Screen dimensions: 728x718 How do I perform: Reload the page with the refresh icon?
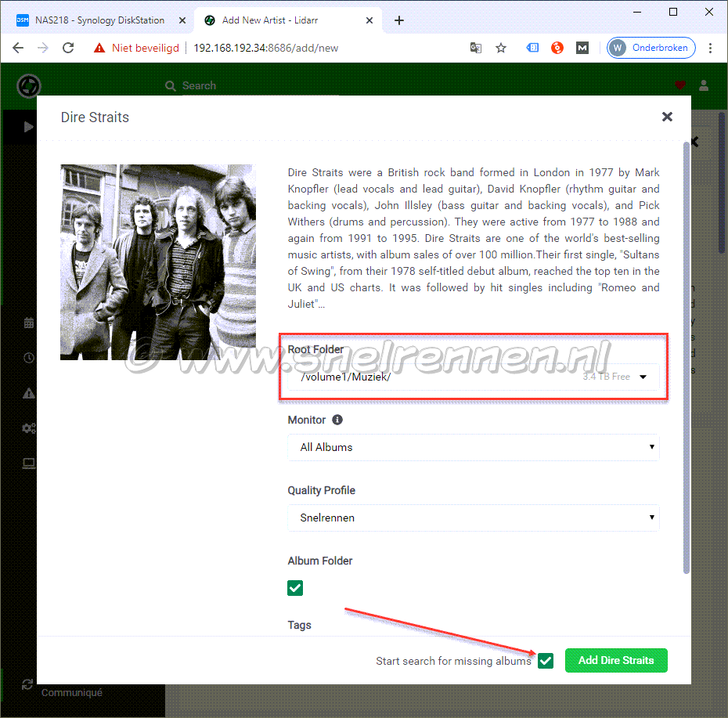[x=68, y=48]
